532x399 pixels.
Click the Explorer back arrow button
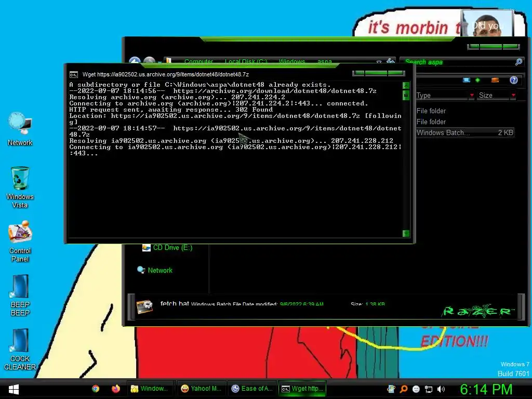tap(135, 61)
